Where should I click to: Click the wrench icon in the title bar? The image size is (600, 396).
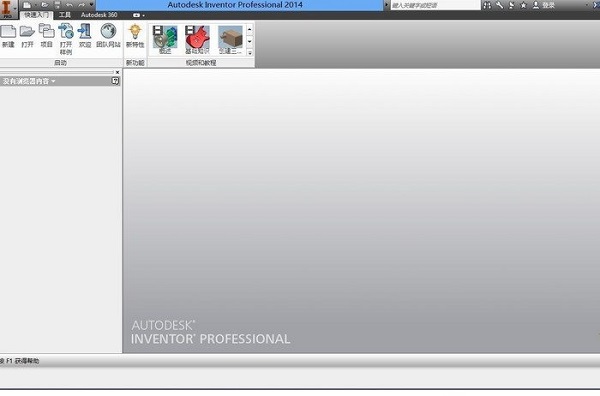(499, 5)
